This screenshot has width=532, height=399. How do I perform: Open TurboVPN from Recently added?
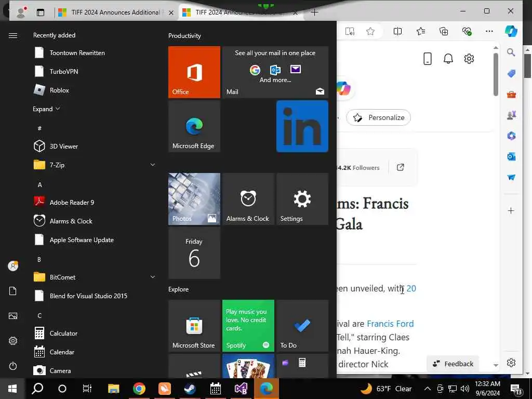click(x=95, y=71)
